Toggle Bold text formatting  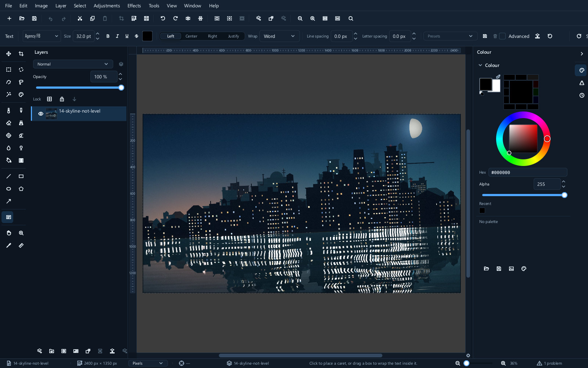click(x=108, y=36)
